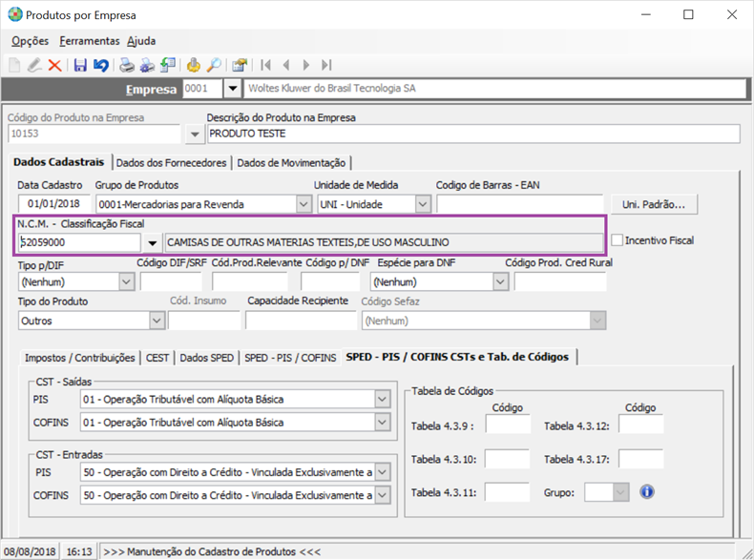Select the CEST tab
Screen dimensions: 754x560
point(157,357)
